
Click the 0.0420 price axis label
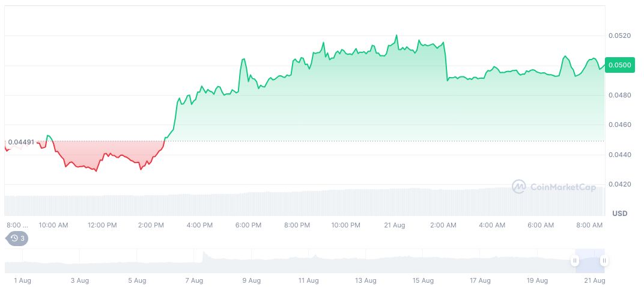click(619, 184)
